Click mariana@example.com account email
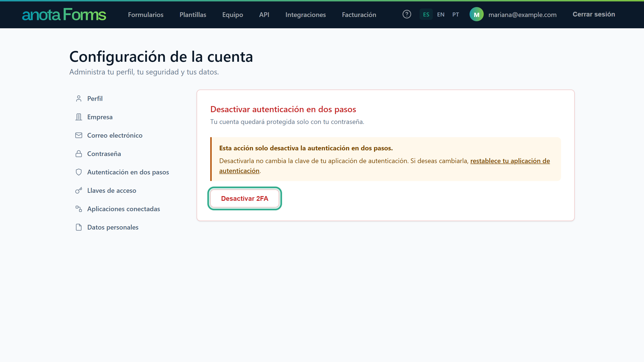 point(522,15)
